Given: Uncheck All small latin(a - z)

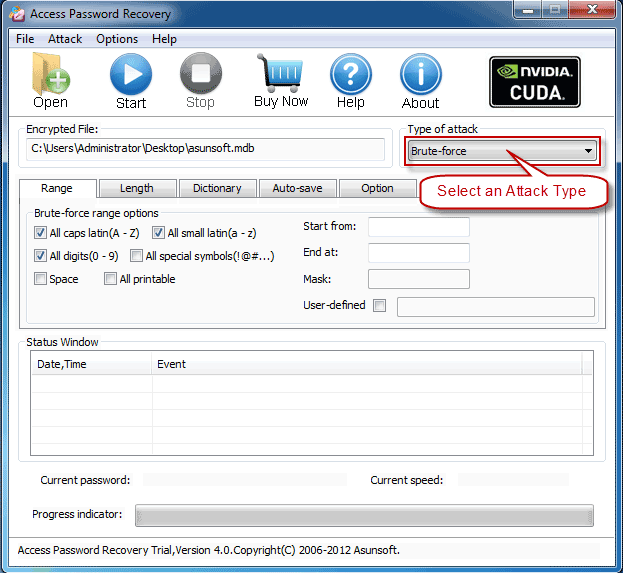Looking at the screenshot, I should pos(158,233).
